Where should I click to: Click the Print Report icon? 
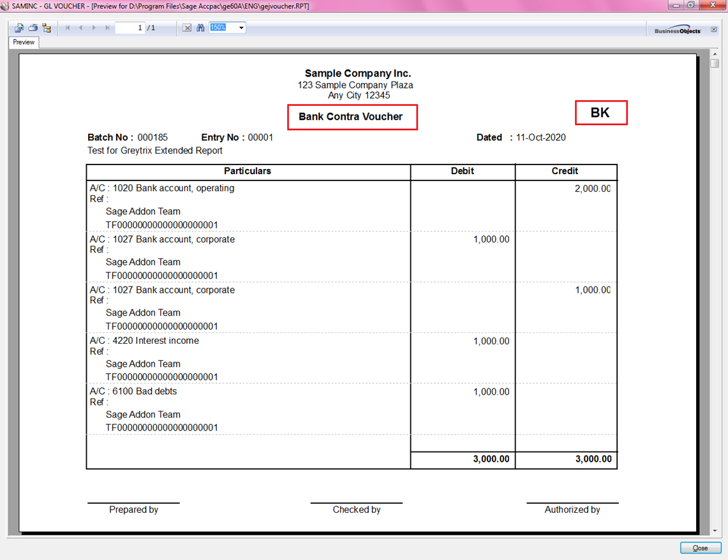click(33, 28)
